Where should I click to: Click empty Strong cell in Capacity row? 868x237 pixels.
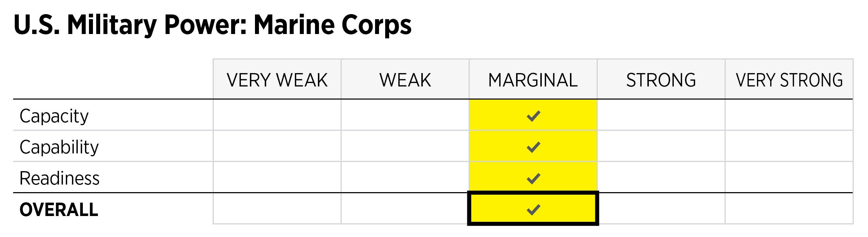(x=661, y=115)
